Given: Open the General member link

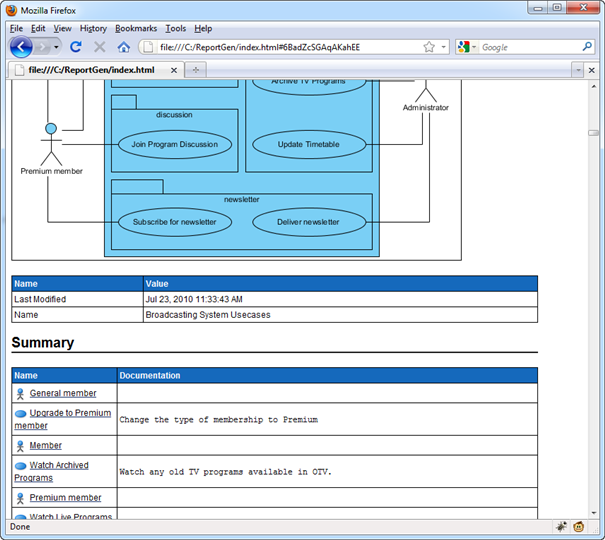Looking at the screenshot, I should pos(63,393).
